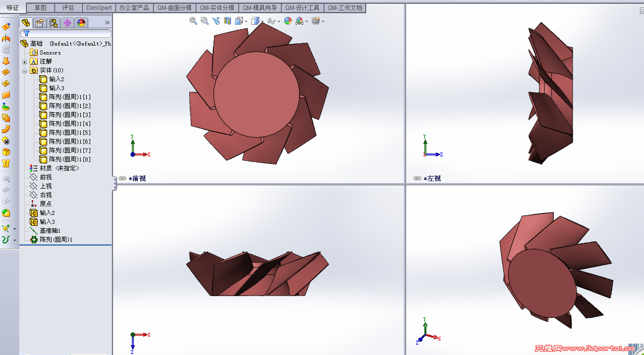Screen dimensions: 644x355
Task: Select the Sensors tree item
Action: 50,52
